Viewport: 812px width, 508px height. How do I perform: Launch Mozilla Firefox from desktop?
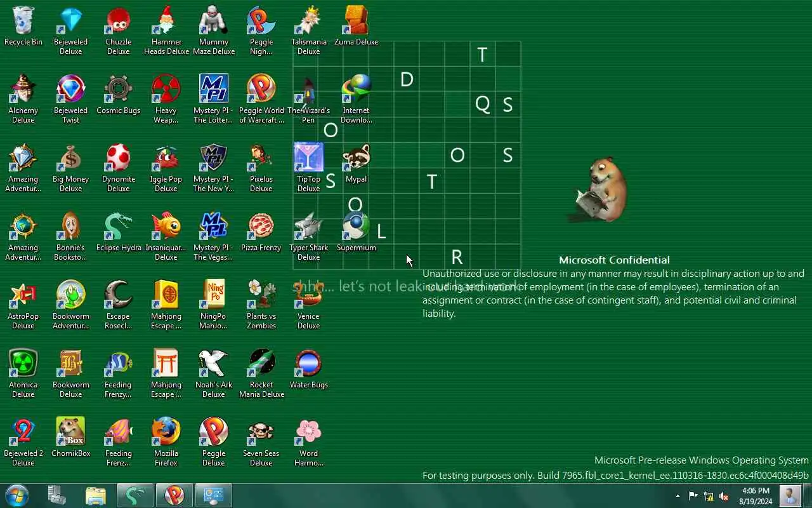[166, 442]
